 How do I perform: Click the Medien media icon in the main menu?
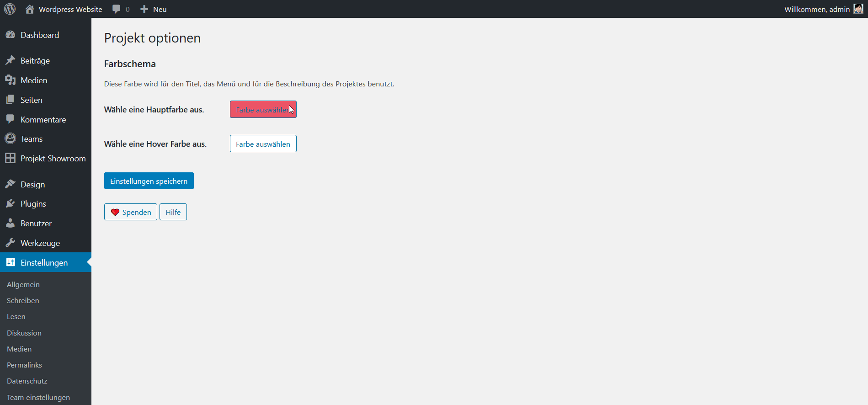[10, 80]
